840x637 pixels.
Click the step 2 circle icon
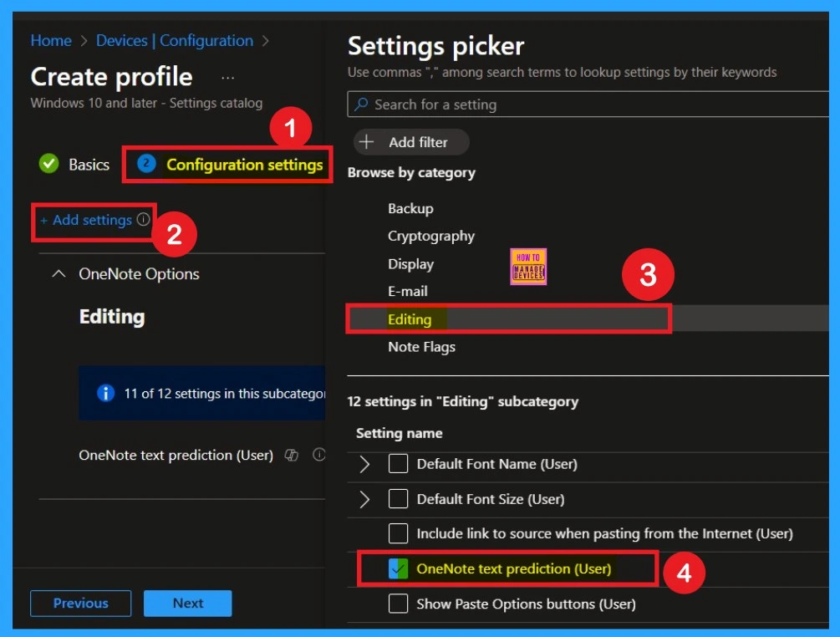click(x=146, y=163)
